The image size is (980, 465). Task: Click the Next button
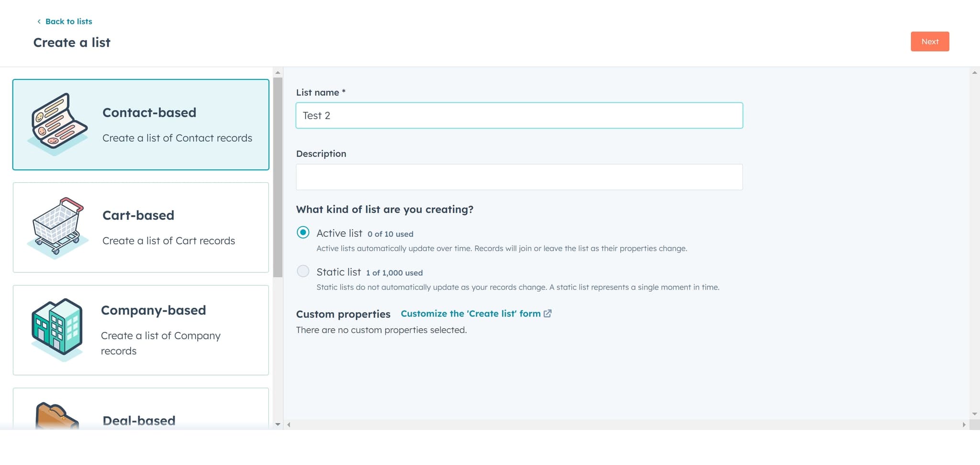pyautogui.click(x=929, y=42)
